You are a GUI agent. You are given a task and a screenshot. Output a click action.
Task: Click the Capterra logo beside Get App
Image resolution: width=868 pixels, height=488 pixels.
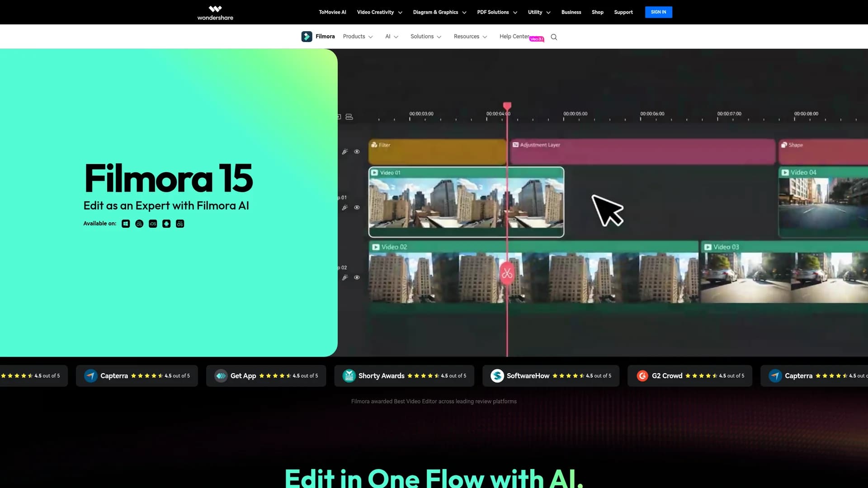[x=91, y=376]
